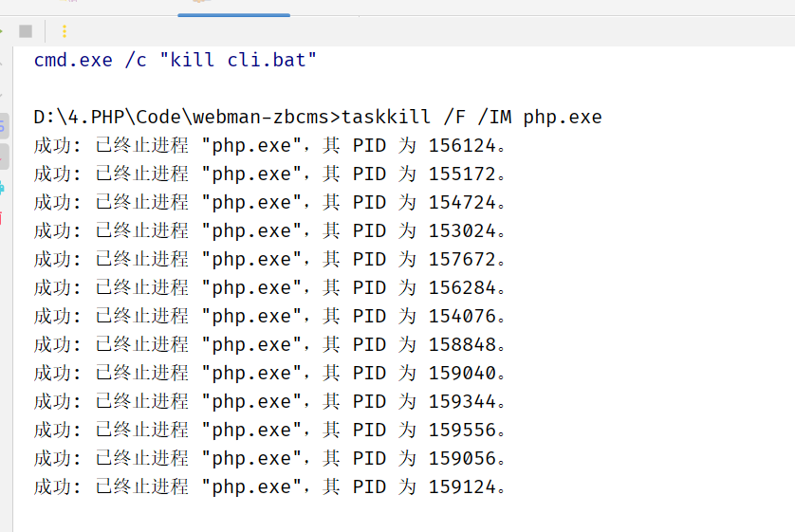This screenshot has width=795, height=532.
Task: Click the last output line, PID 159124
Action: (269, 487)
